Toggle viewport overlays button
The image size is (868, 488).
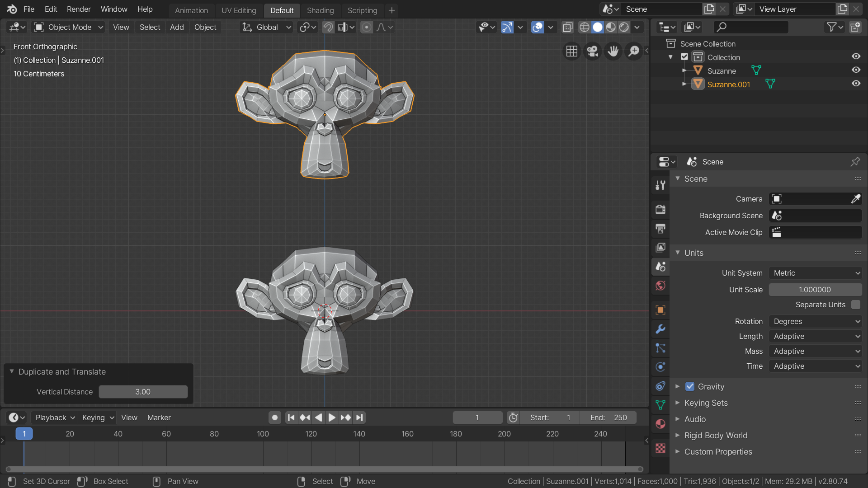coord(537,27)
